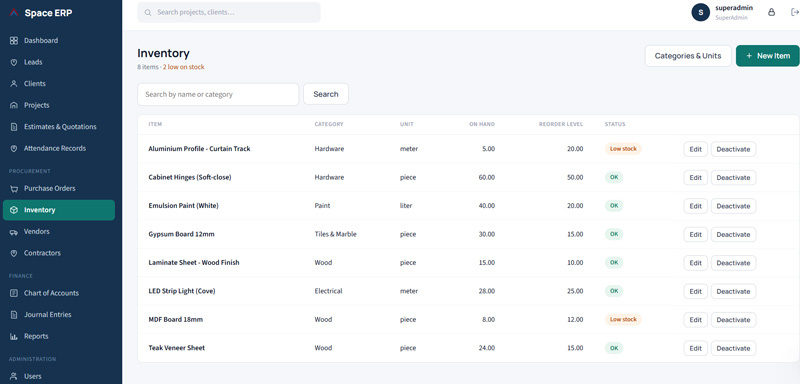The image size is (800, 384).
Task: Click the Purchase Orders cart icon
Action: [x=14, y=189]
